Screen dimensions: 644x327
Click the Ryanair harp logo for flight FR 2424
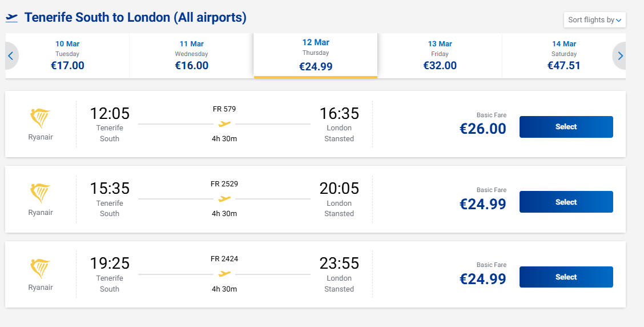tap(40, 269)
